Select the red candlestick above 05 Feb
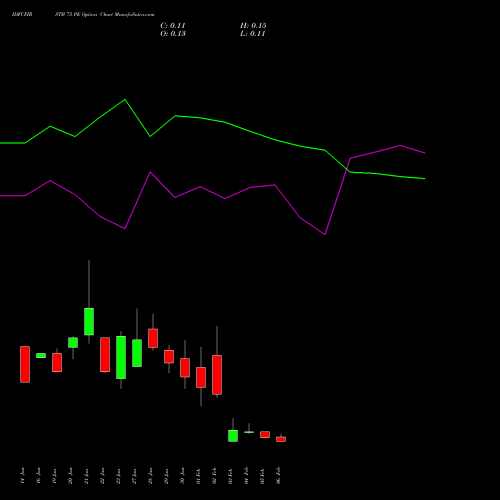The image size is (500, 500). 265,435
